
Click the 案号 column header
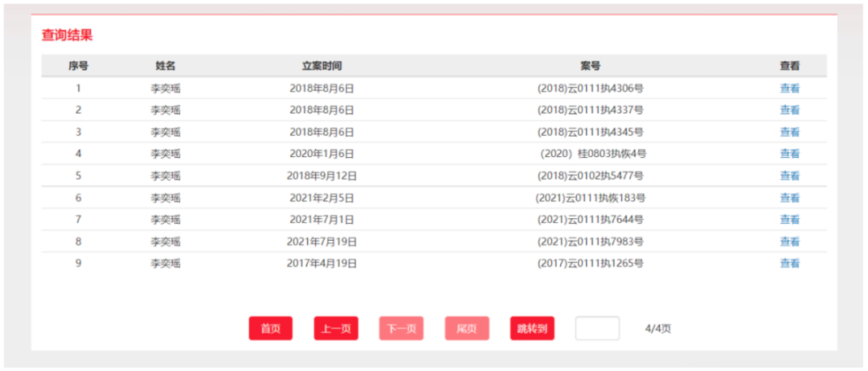click(x=590, y=66)
